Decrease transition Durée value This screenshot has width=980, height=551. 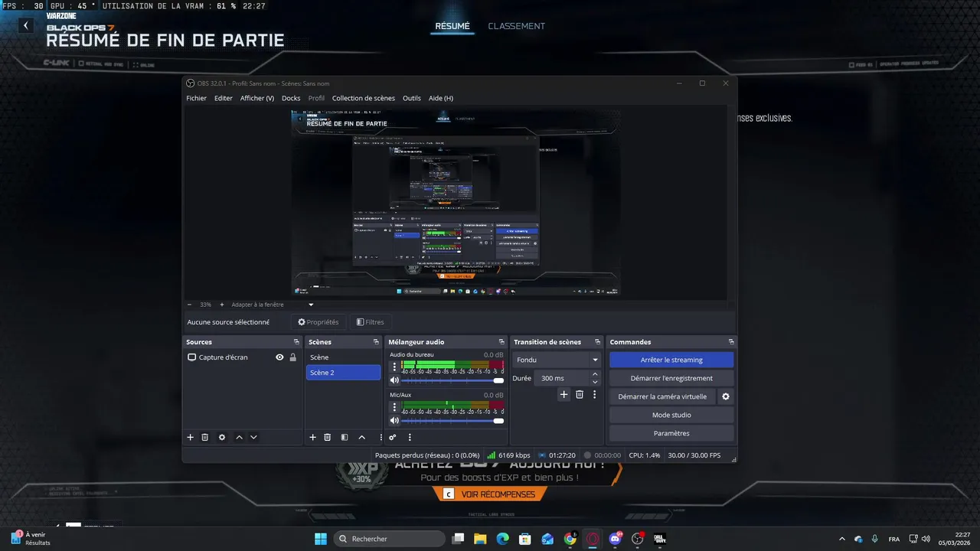[x=595, y=382]
